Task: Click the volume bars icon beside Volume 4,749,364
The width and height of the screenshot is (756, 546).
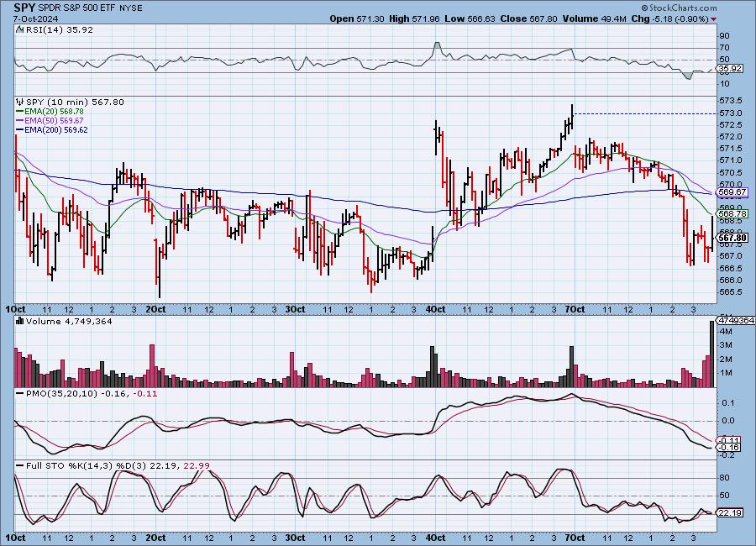Action: click(20, 321)
